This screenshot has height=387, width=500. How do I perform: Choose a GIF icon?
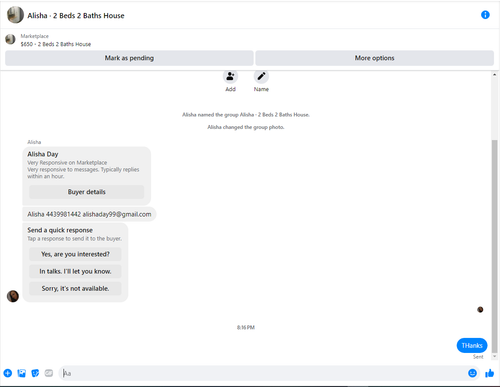[x=49, y=373]
